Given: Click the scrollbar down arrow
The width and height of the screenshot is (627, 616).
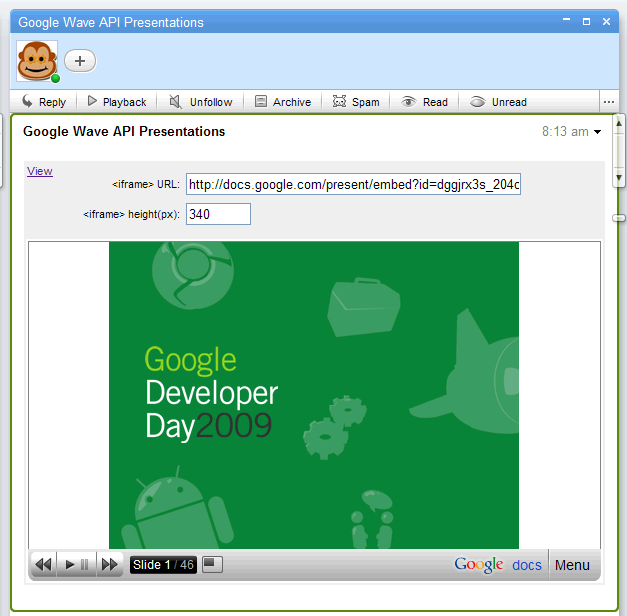Looking at the screenshot, I should click(619, 177).
